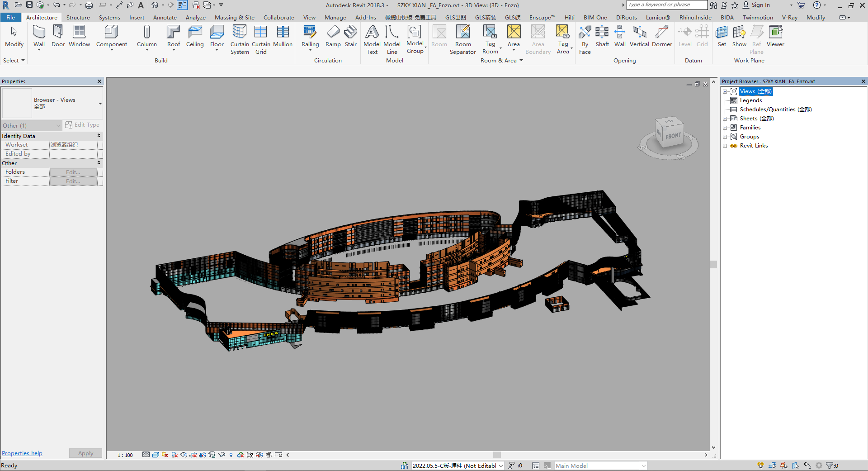Open the File menu tab
868x471 pixels.
[x=11, y=18]
